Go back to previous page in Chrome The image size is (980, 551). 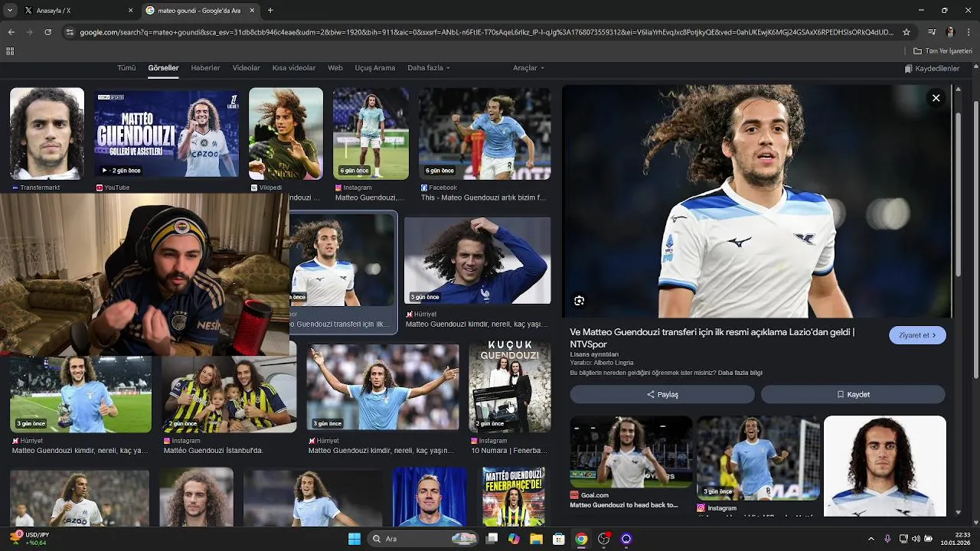pyautogui.click(x=11, y=32)
